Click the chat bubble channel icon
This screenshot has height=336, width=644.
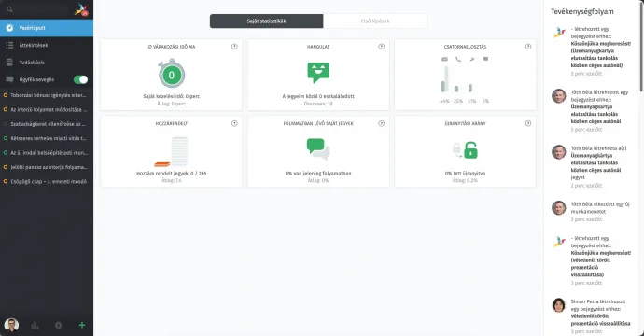tap(485, 59)
